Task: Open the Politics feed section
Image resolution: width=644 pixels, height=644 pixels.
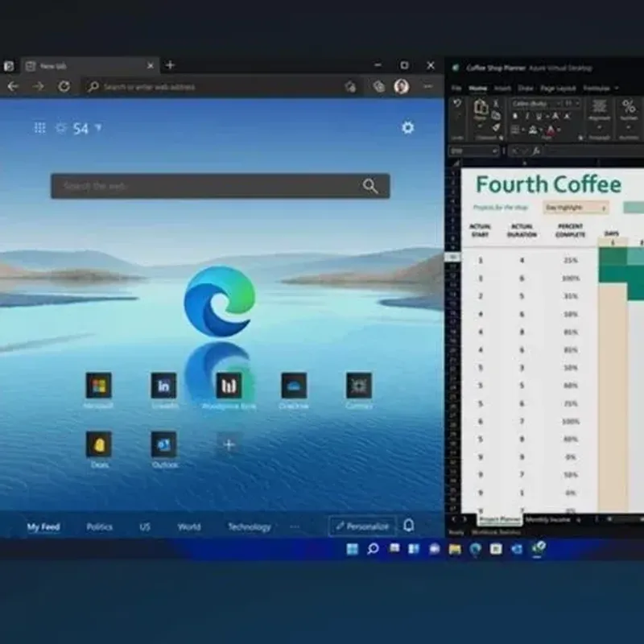Action: click(99, 527)
